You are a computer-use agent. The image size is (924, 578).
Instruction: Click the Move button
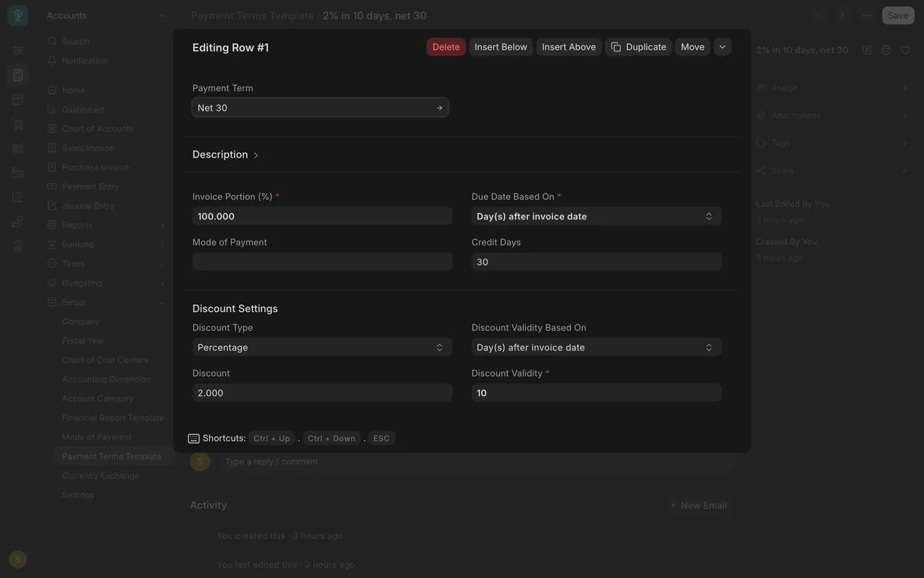(692, 47)
